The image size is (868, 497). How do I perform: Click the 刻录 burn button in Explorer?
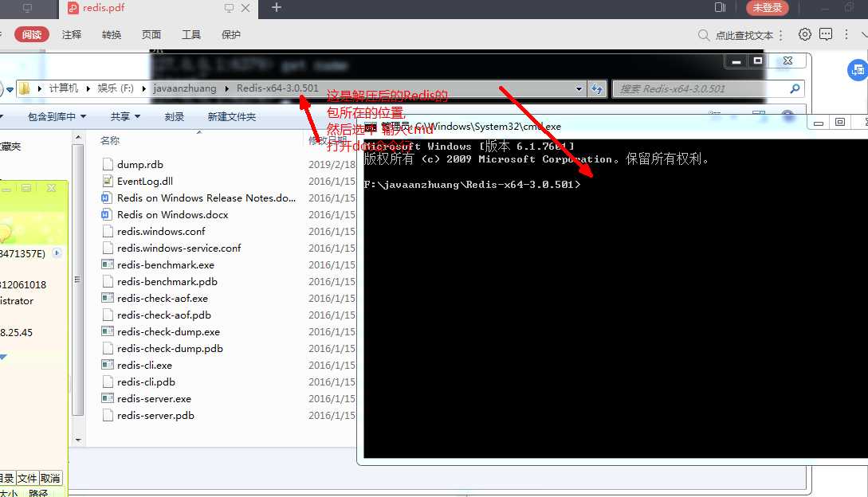175,117
